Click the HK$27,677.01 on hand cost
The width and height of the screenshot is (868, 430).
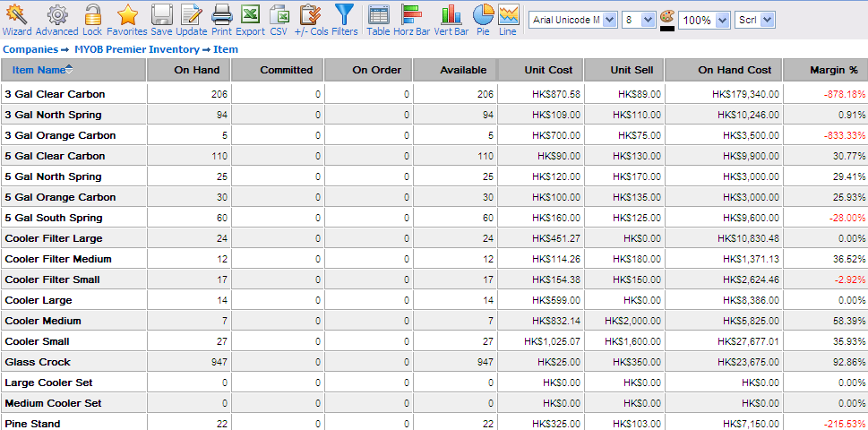[x=748, y=341]
